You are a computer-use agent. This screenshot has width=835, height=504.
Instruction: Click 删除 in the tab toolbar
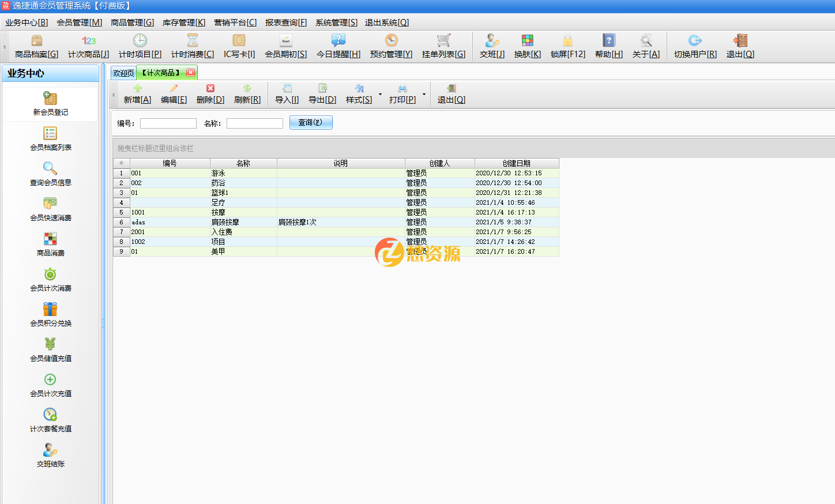pyautogui.click(x=210, y=94)
